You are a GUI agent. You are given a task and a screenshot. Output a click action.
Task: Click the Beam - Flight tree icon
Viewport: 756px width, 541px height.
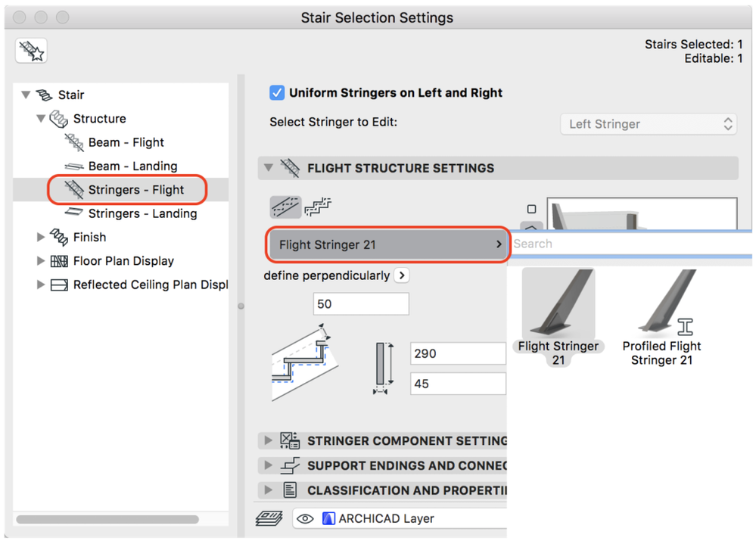point(74,142)
